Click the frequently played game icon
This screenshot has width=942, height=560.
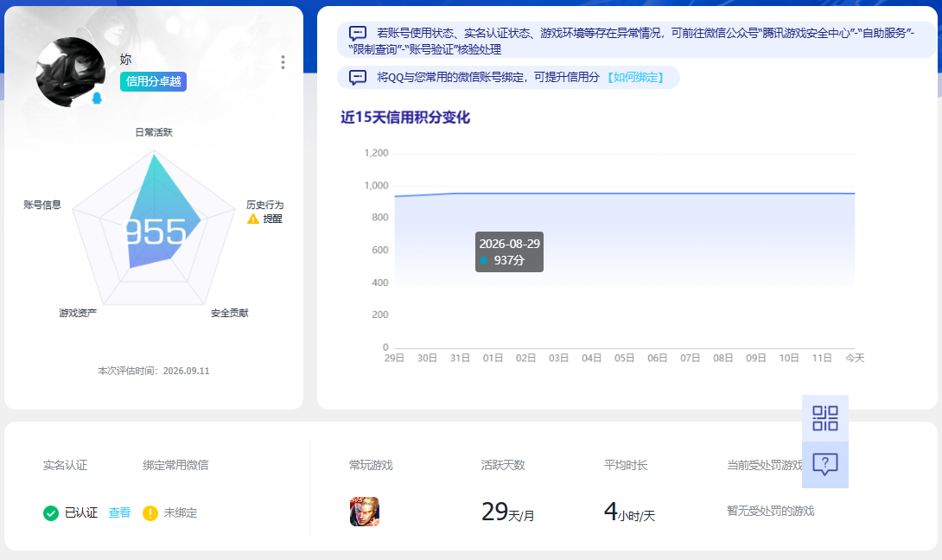coord(365,512)
